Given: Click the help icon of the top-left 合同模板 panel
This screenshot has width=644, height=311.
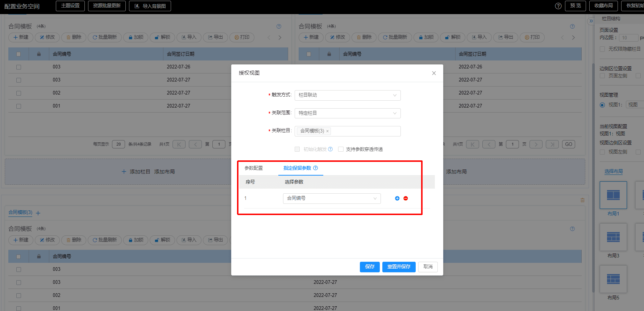Looking at the screenshot, I should [x=279, y=26].
